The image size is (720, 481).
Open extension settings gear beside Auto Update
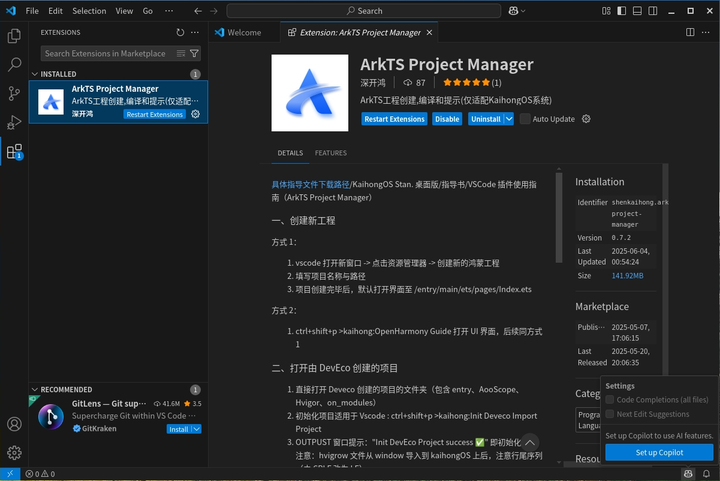point(586,119)
